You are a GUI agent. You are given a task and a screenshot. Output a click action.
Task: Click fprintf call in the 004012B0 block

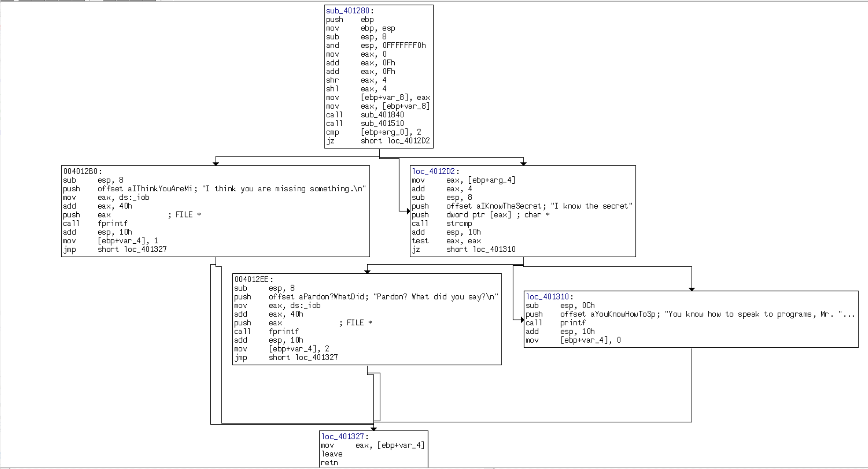[x=113, y=223]
